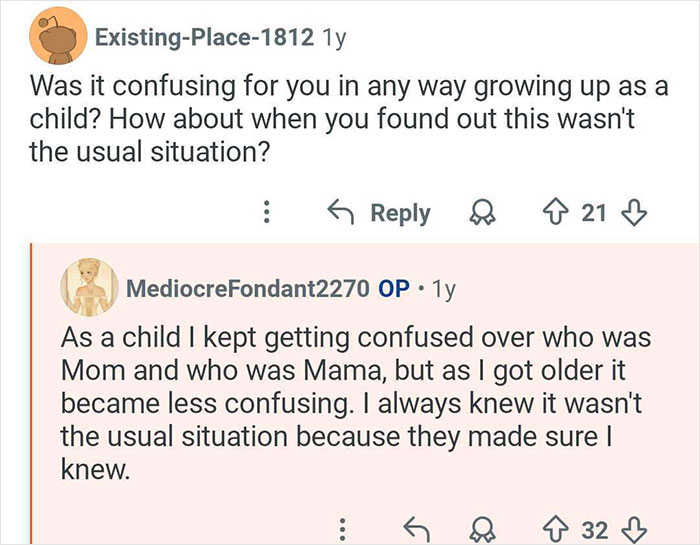Viewport: 700px width, 545px height.
Task: Downvote MediocreFondant2270's reply
Action: click(633, 528)
